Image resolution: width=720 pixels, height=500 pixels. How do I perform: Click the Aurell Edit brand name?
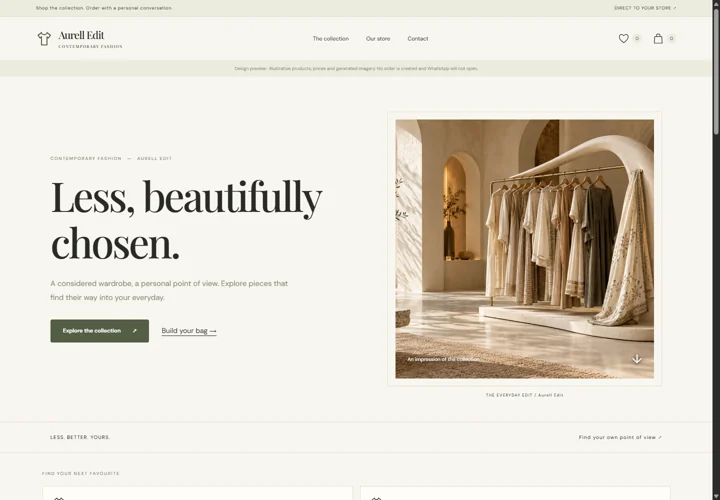click(x=81, y=35)
